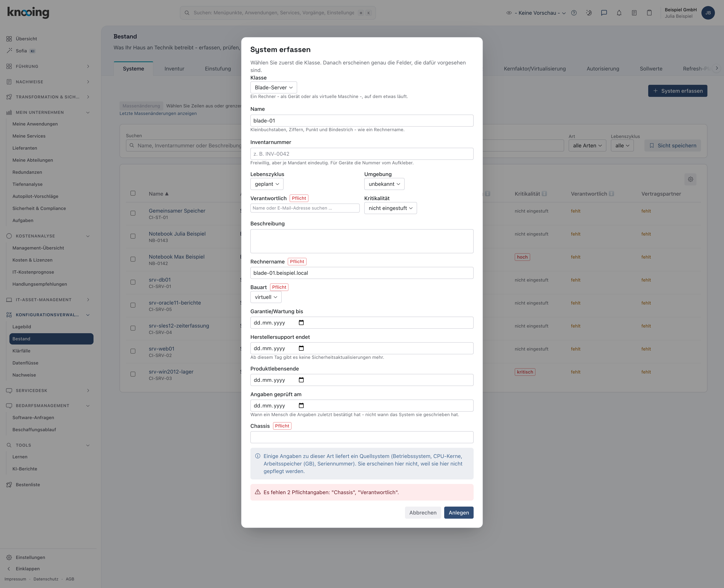The image size is (724, 588).
Task: Click the Anlegen button
Action: point(458,512)
